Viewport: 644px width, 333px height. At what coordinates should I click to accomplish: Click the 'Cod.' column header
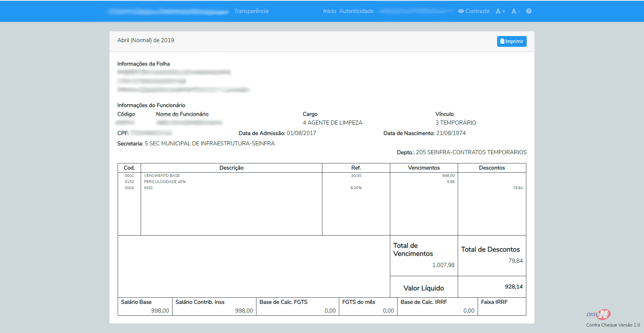click(129, 168)
